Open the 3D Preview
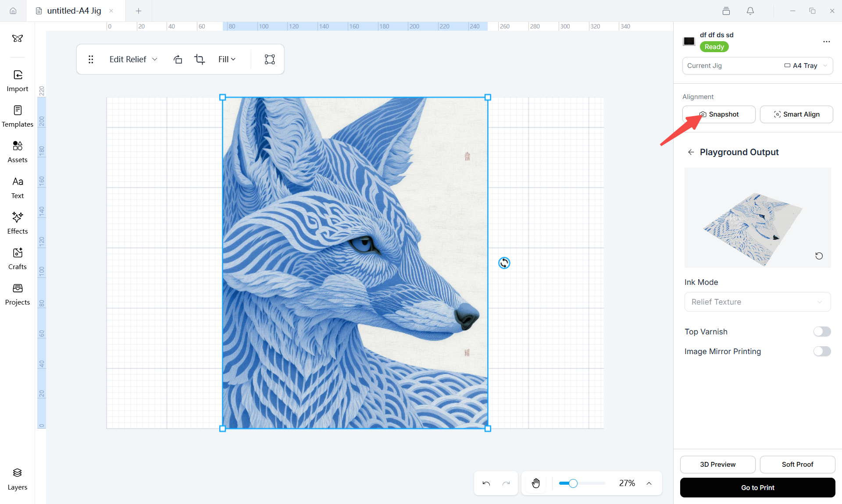The height and width of the screenshot is (504, 842). click(717, 465)
